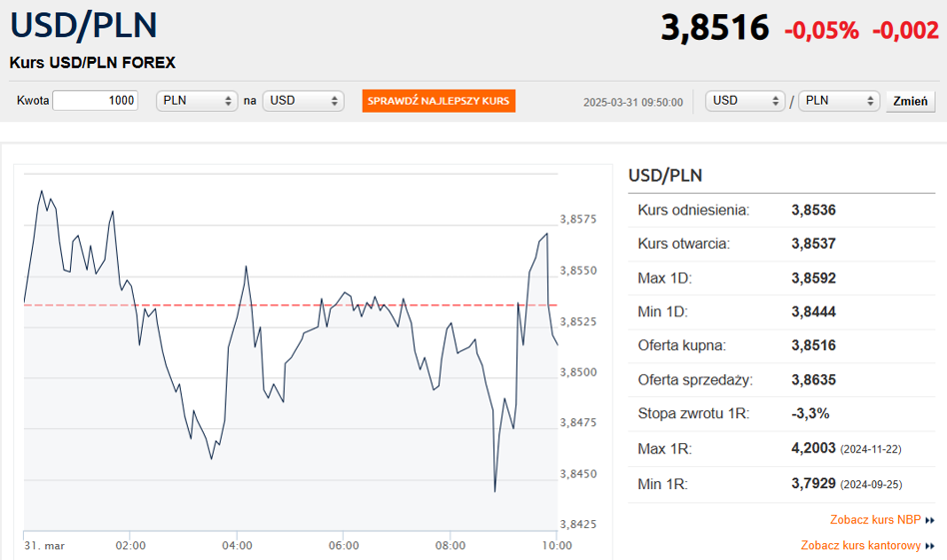Viewport: 947px width, 560px height.
Task: Click the 'Sprawdź najlepszy kurs' button
Action: tap(439, 101)
